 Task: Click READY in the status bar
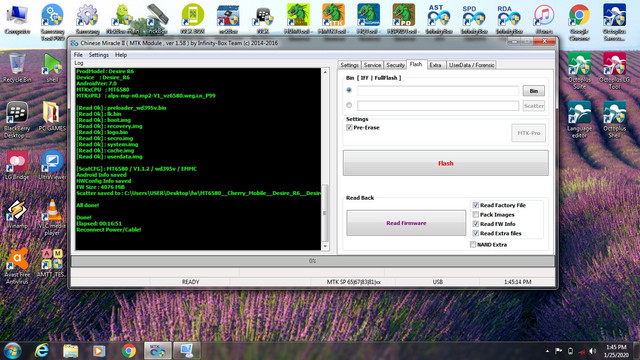(x=190, y=282)
